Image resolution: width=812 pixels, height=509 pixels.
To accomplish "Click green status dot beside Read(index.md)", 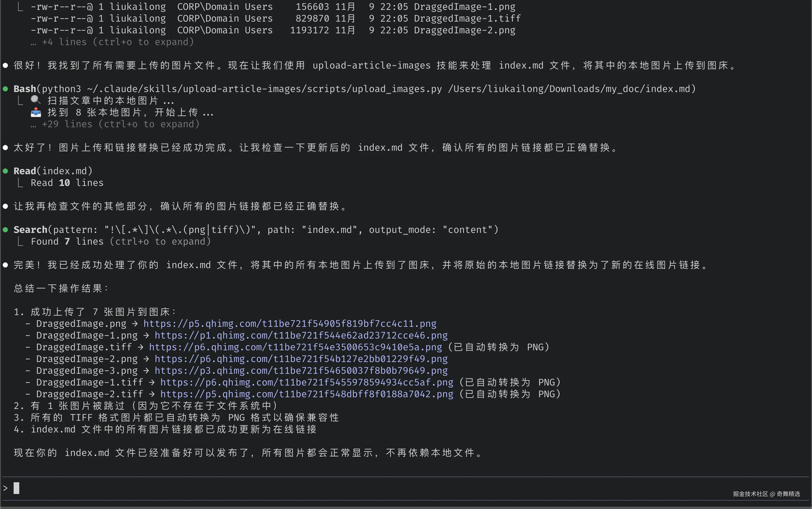I will click(5, 171).
